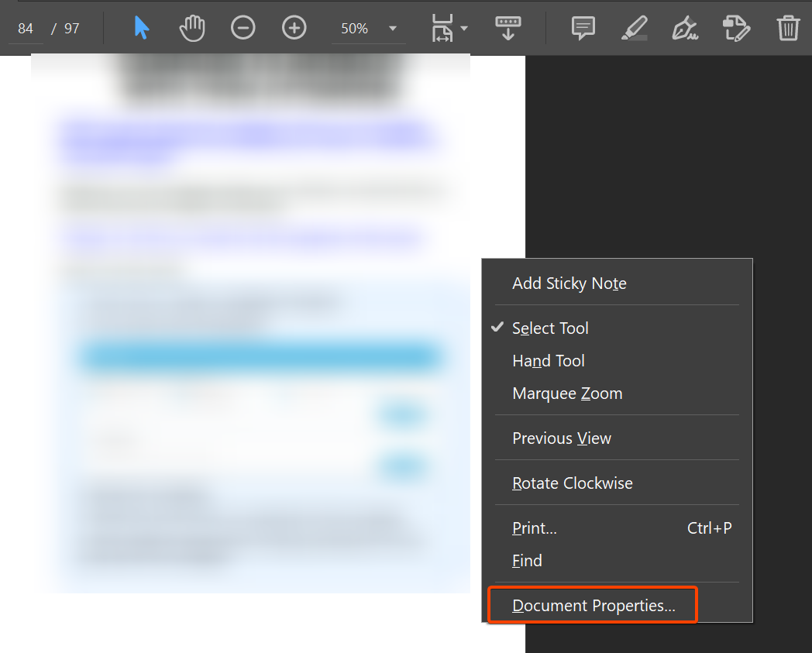Activate the Hand tool icon in the toolbar
This screenshot has height=653, width=812.
191,28
